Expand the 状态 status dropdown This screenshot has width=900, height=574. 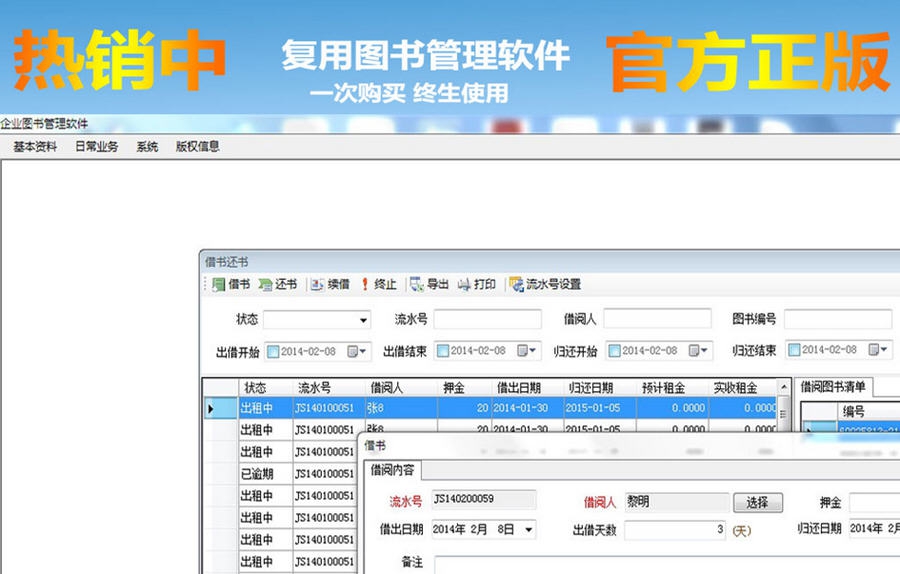[x=363, y=321]
